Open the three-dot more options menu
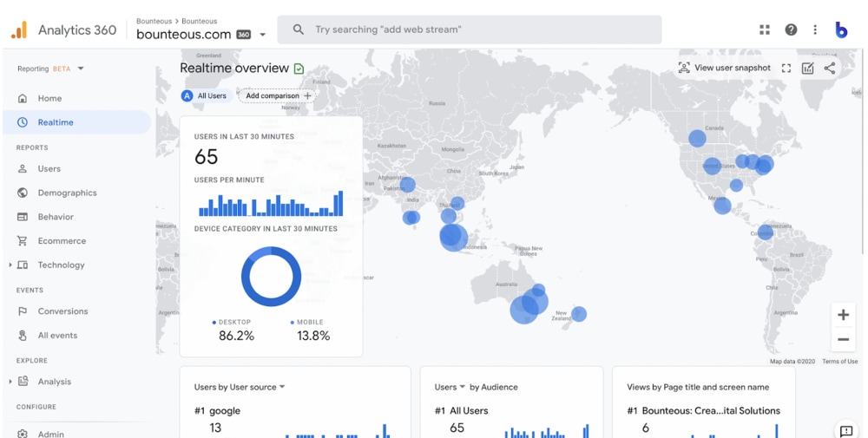The height and width of the screenshot is (438, 868). tap(815, 29)
